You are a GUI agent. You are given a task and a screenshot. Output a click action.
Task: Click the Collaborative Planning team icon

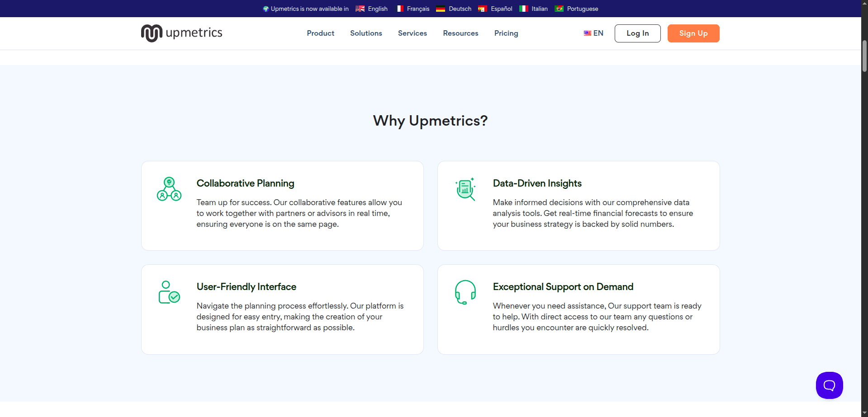coord(169,189)
